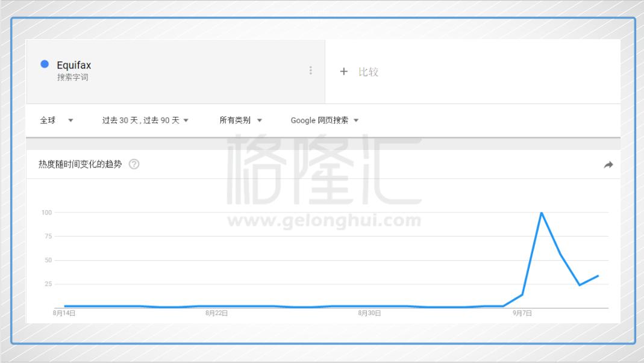Share the interest over time chart
Image resolution: width=644 pixels, height=363 pixels.
(608, 165)
